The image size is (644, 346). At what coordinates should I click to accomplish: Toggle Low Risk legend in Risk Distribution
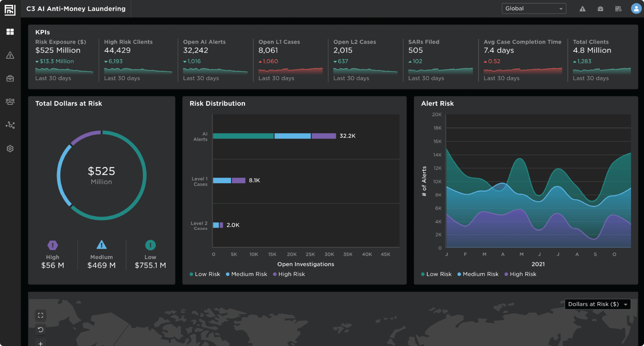205,274
